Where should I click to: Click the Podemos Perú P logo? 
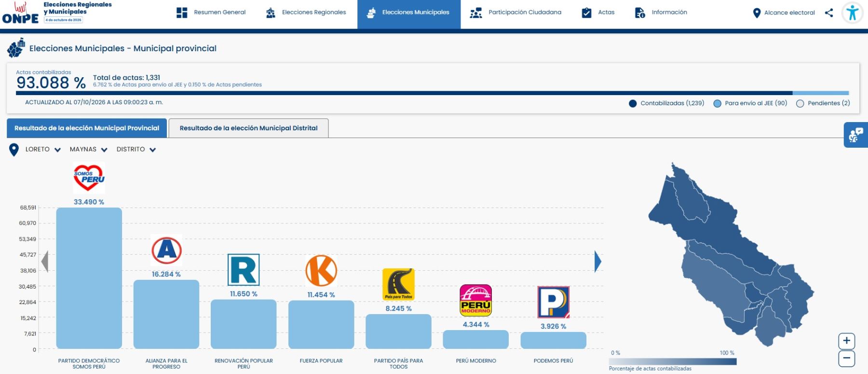tap(554, 302)
